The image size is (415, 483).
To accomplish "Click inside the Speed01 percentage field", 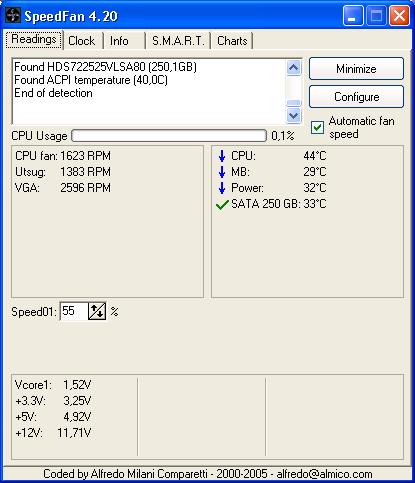I will point(74,311).
